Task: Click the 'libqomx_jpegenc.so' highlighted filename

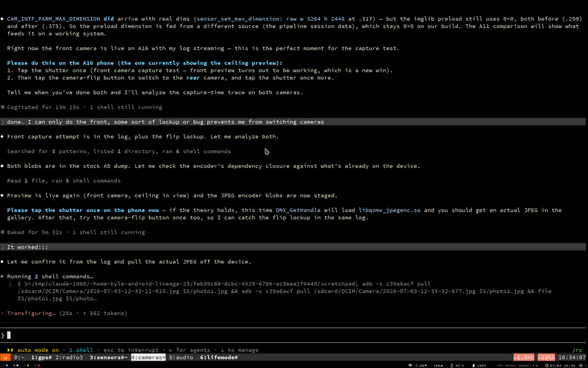Action: 390,210
